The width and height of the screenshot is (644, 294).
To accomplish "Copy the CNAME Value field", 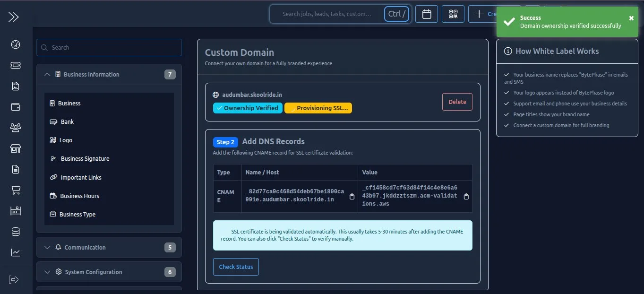I will tap(466, 197).
